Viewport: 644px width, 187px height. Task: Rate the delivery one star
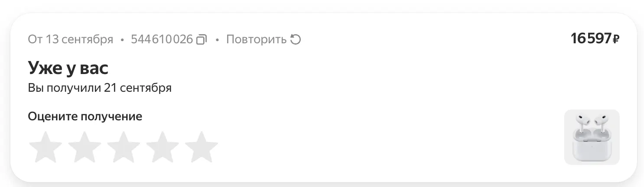coord(45,147)
